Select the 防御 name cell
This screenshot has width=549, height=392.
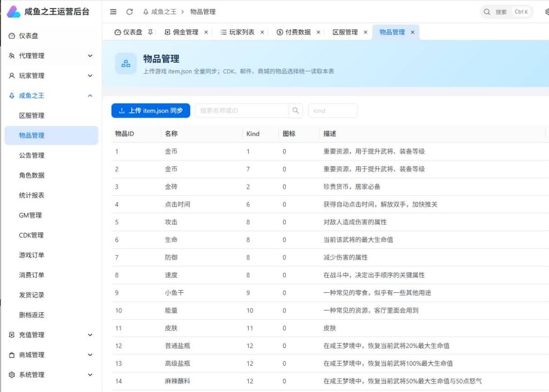click(x=171, y=257)
